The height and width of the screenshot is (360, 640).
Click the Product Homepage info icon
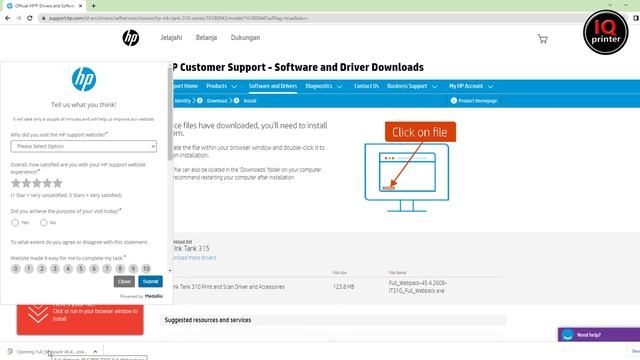pyautogui.click(x=453, y=100)
